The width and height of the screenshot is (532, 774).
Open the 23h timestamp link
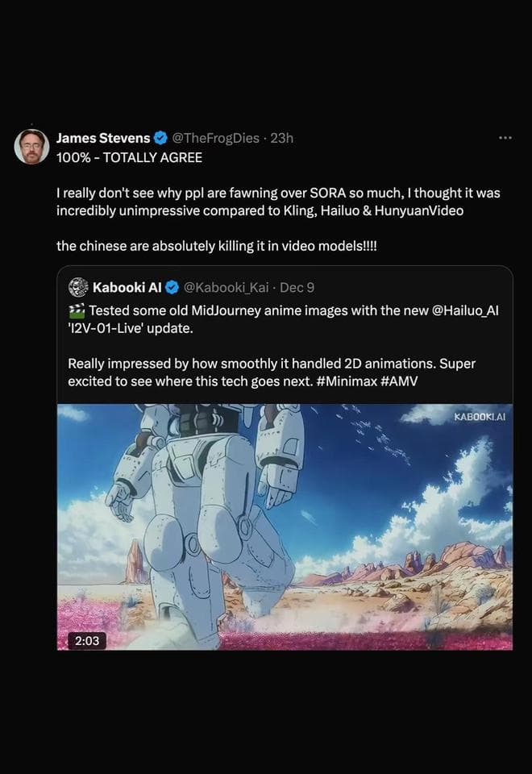coord(281,138)
